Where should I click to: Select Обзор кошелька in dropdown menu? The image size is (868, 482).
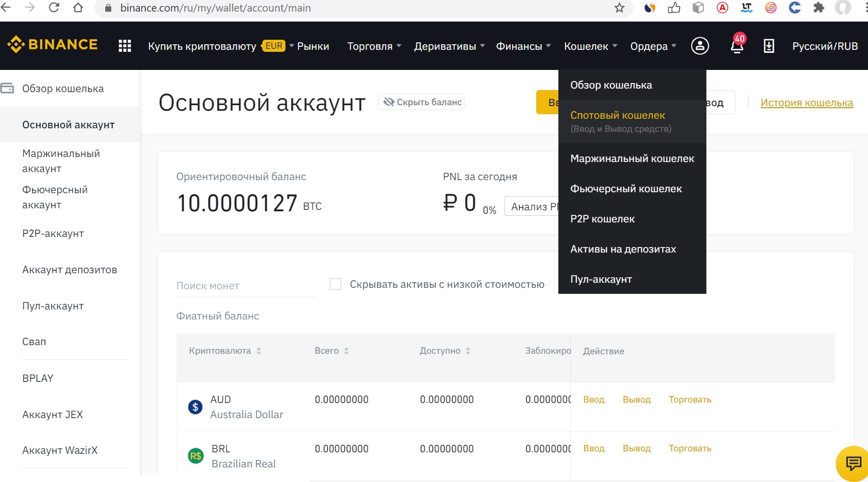632,85
